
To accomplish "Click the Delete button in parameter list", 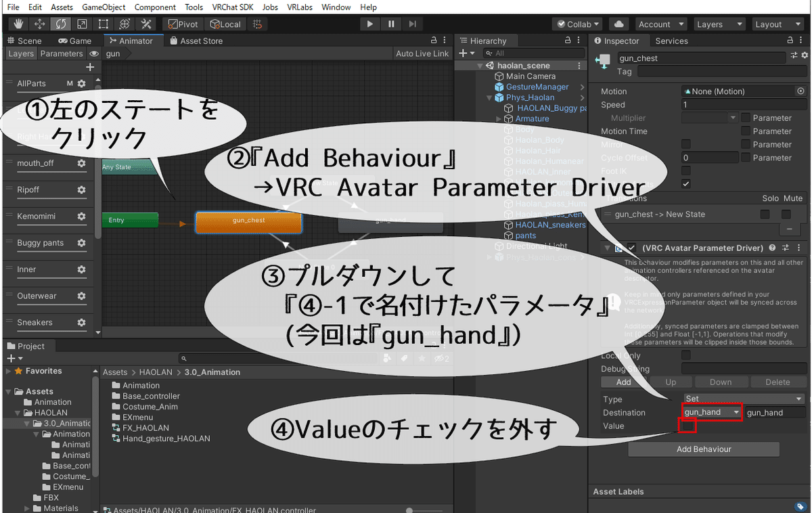I will pyautogui.click(x=777, y=382).
